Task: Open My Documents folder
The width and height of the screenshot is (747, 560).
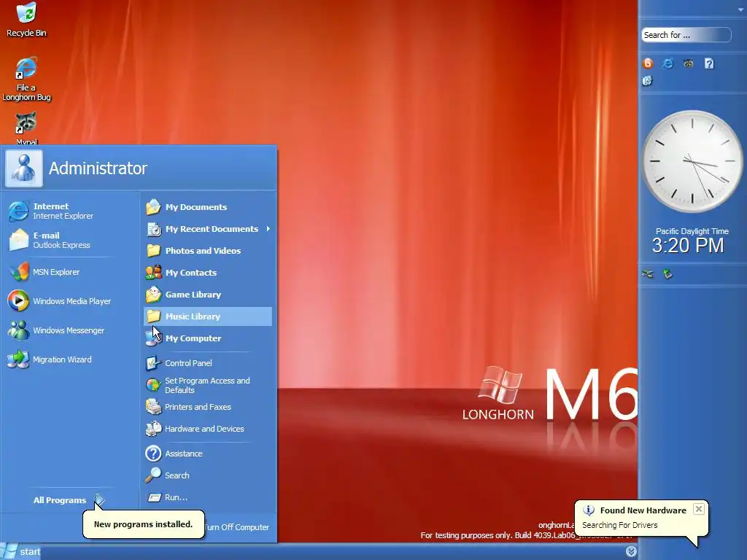Action: 208,207
